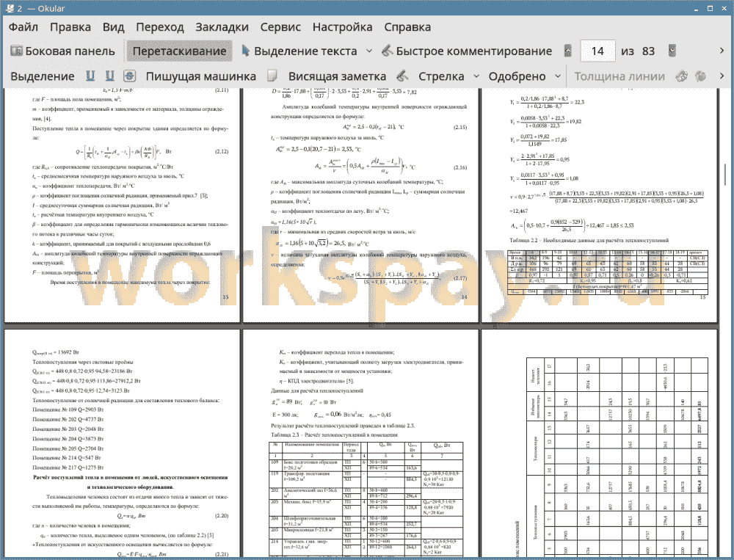Select the Одобрено stamp
Viewport: 734px width, 560px height.
(517, 76)
